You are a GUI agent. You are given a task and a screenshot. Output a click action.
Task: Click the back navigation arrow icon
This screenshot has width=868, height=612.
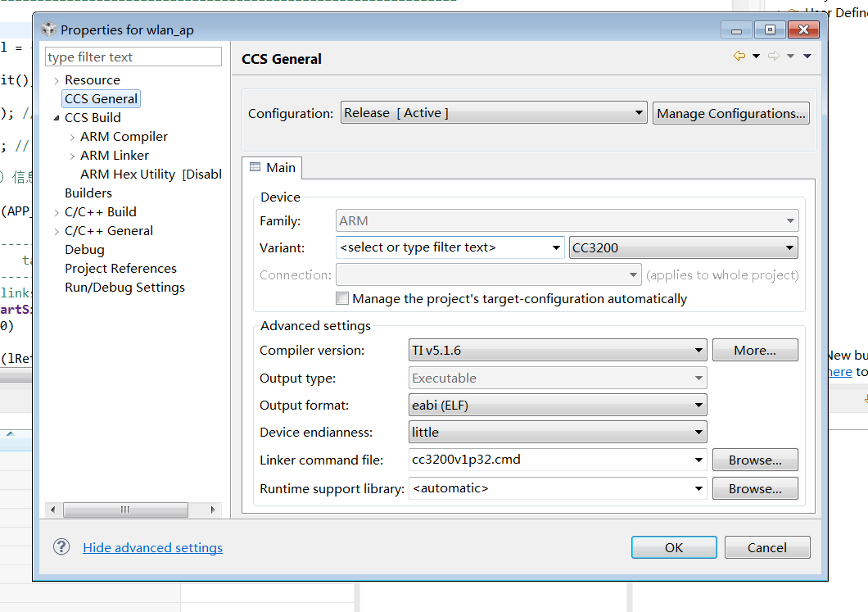tap(739, 56)
